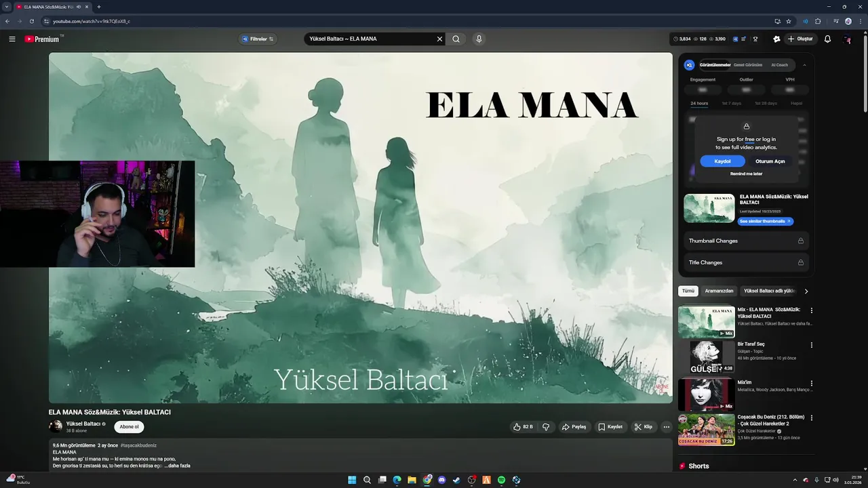Select the Tümü filter chip
Viewport: 868px width, 488px height.
point(688,291)
